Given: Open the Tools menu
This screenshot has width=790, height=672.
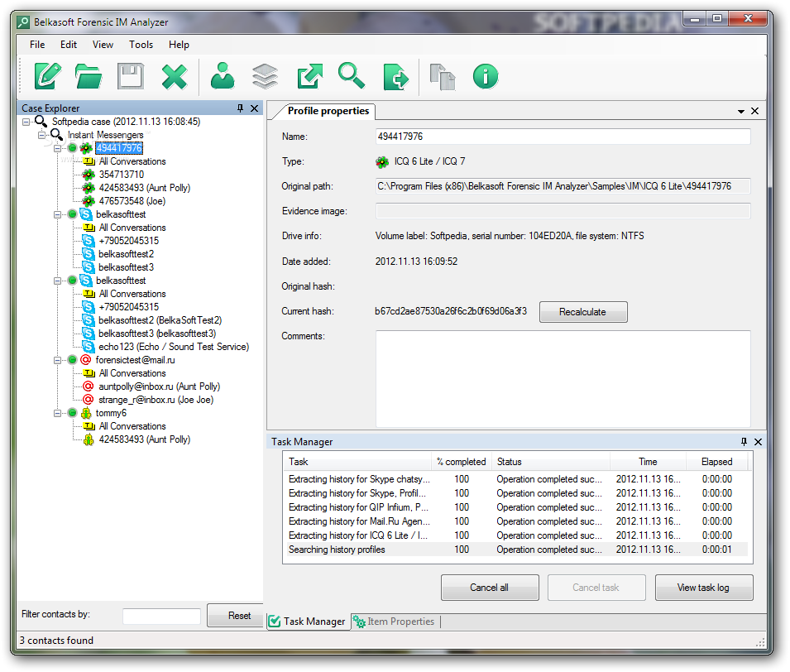Looking at the screenshot, I should (141, 45).
